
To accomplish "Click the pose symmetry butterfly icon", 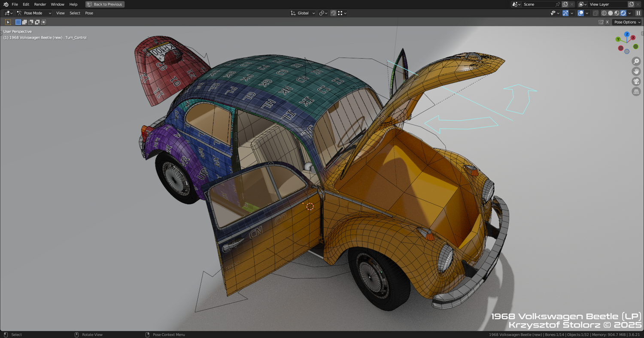I will coord(601,22).
